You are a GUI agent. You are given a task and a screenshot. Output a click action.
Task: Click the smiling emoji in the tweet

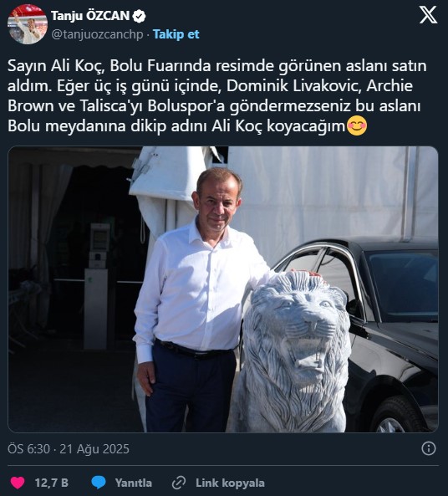click(x=357, y=126)
